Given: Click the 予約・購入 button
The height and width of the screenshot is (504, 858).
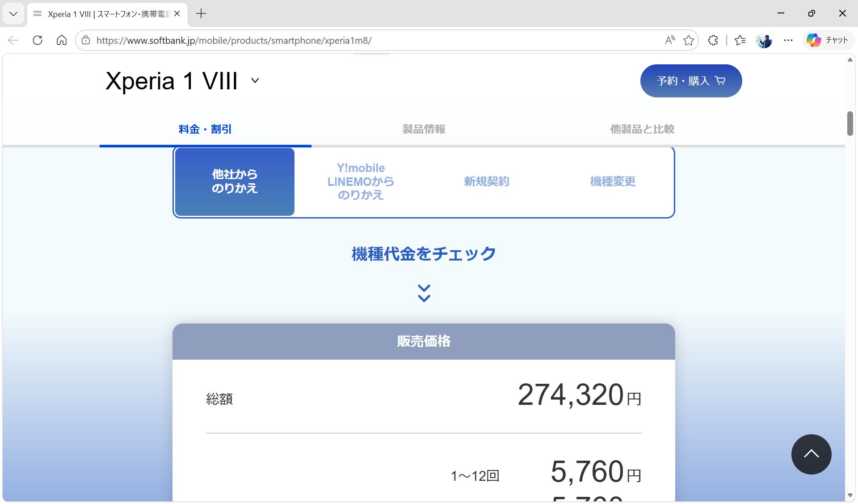Looking at the screenshot, I should click(x=691, y=81).
